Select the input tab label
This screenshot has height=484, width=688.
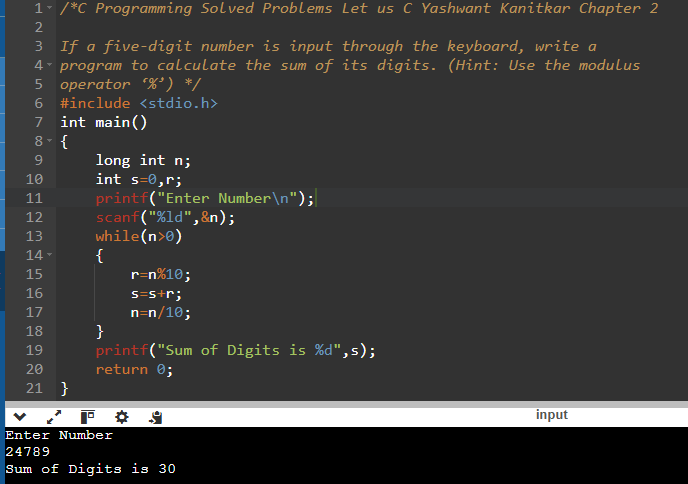click(552, 415)
